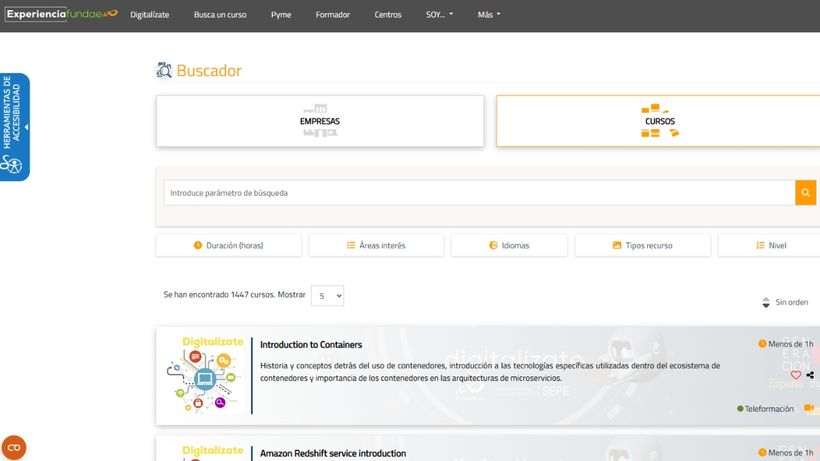The width and height of the screenshot is (820, 461).
Task: Click the orange chat bubble icon
Action: (x=14, y=447)
